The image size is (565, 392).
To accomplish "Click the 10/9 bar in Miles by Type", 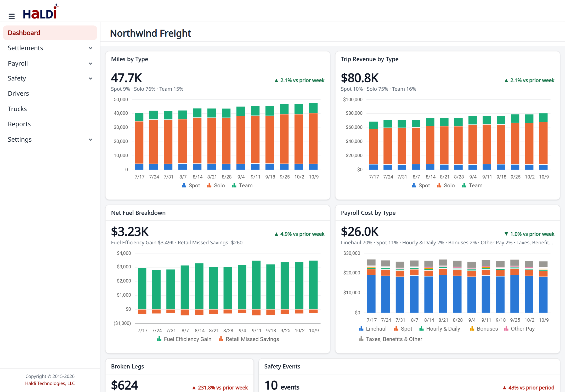I will pos(313,136).
